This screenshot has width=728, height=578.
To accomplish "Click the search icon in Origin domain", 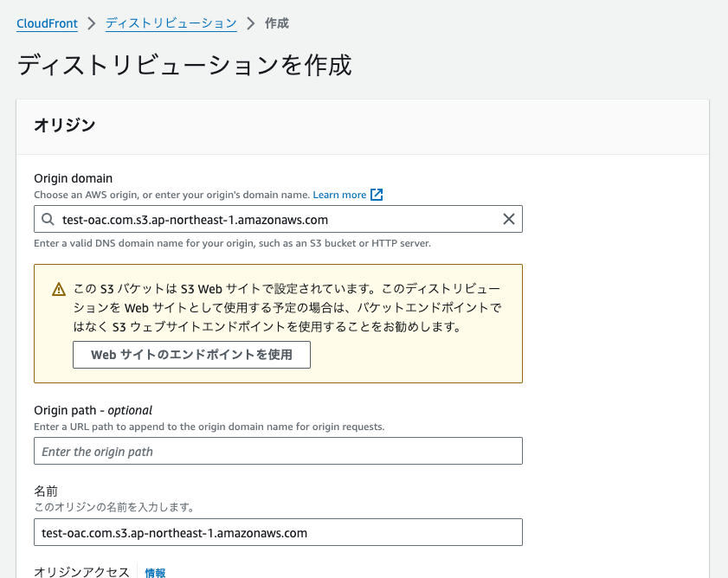I will [x=48, y=219].
